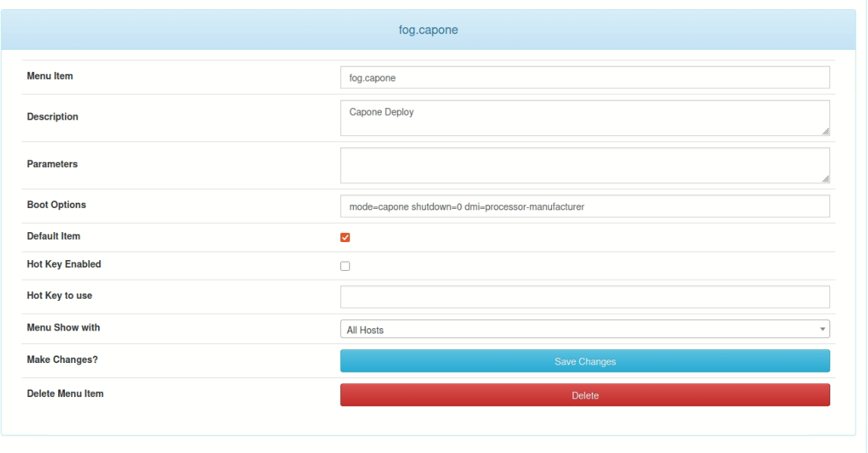
Task: Enable the Hot Key Enabled checkbox
Action: point(346,266)
